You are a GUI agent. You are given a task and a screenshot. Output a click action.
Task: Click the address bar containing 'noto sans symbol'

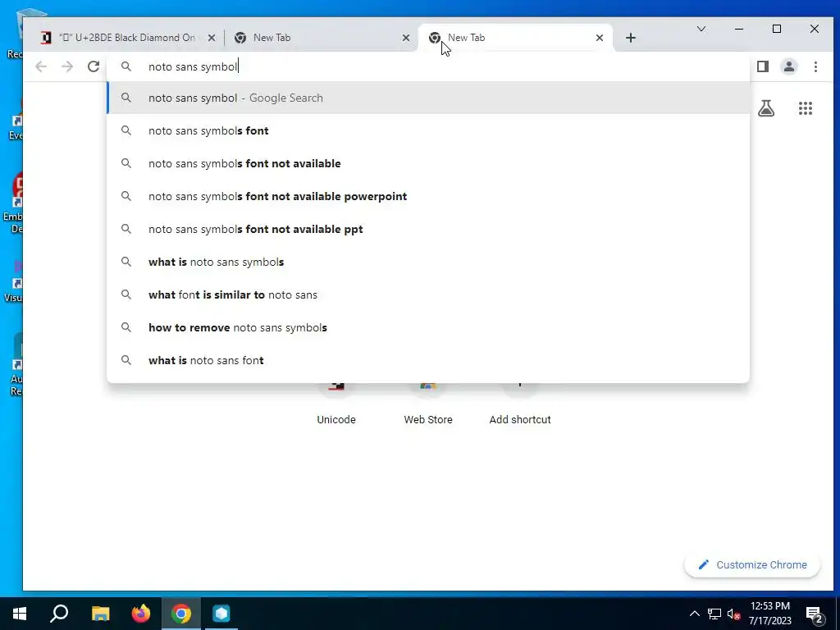tap(428, 66)
